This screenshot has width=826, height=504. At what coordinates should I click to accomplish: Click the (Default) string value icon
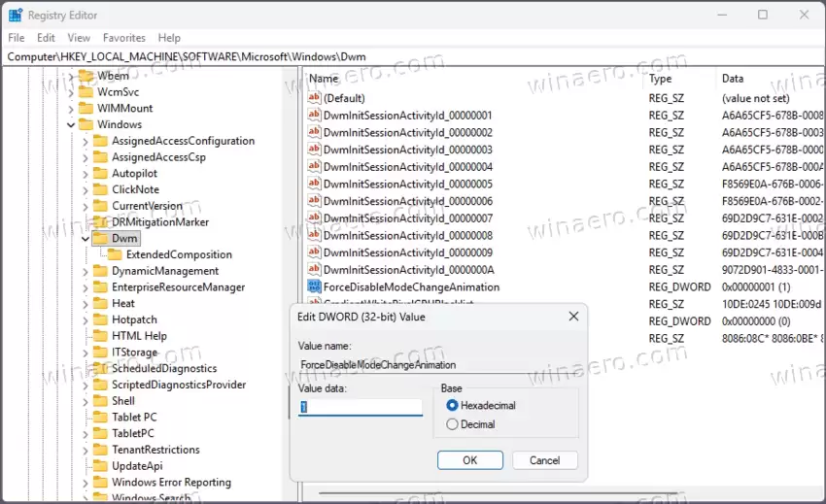point(314,98)
